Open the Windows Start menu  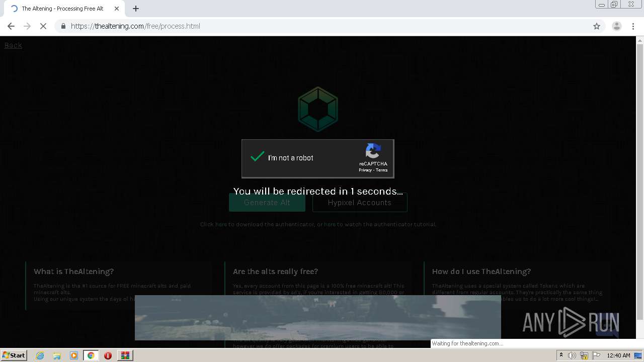pos(14,355)
